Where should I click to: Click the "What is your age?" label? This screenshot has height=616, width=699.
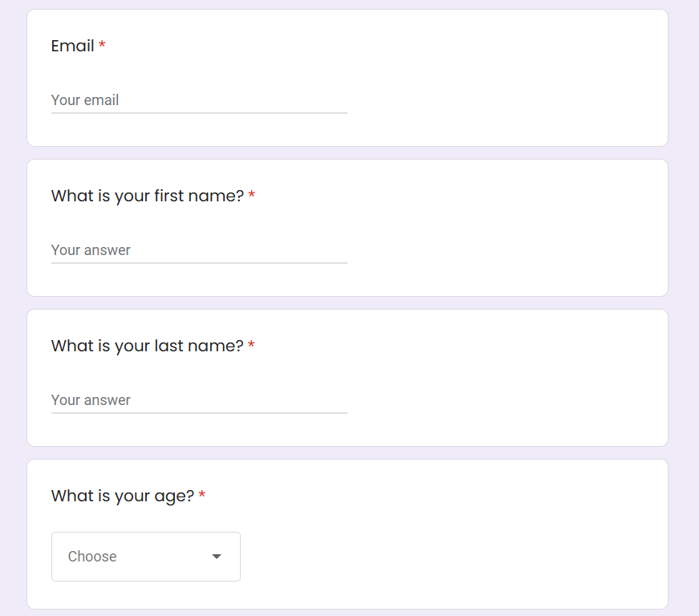[123, 496]
